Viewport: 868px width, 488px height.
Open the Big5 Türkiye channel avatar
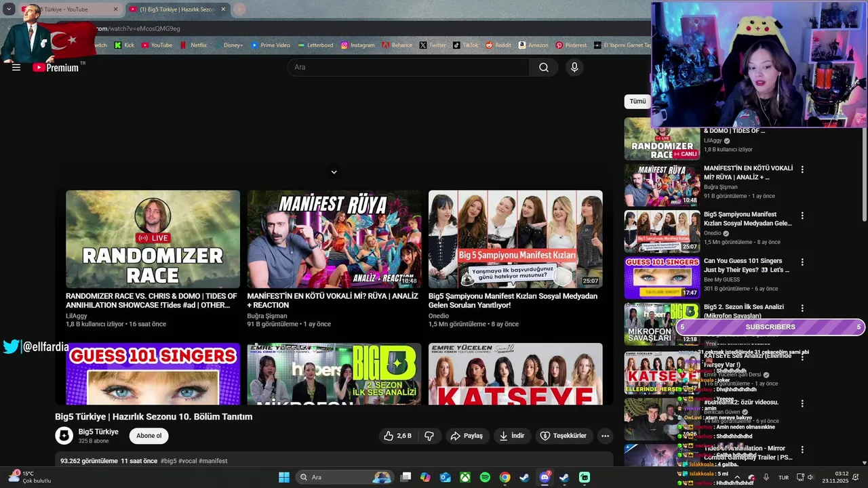64,436
